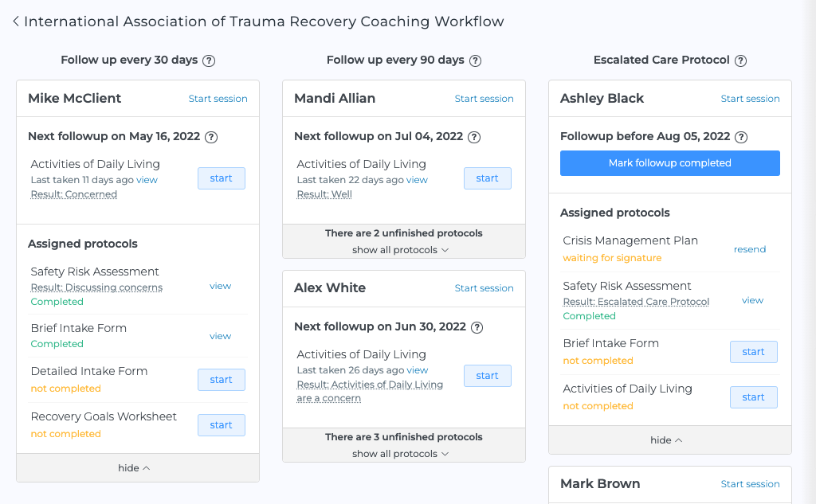Start Detailed Intake Form for Mike McClient

point(222,380)
